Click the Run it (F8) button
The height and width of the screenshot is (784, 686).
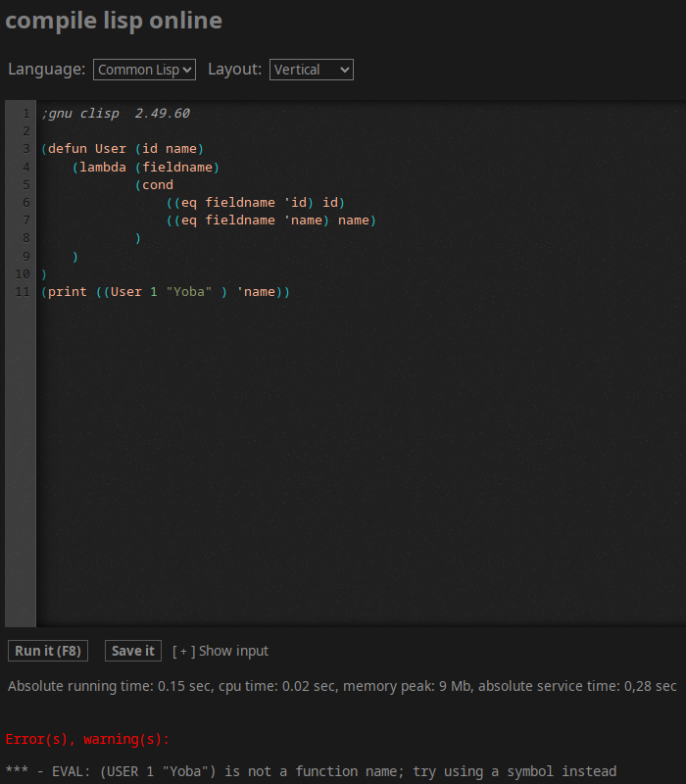pyautogui.click(x=48, y=651)
